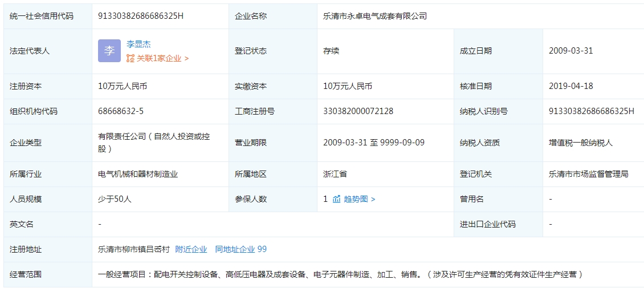Viewport: 644px width, 288px height.
Task: Click the orange related-companies icon beside 关联1家企业
Action: (131, 58)
